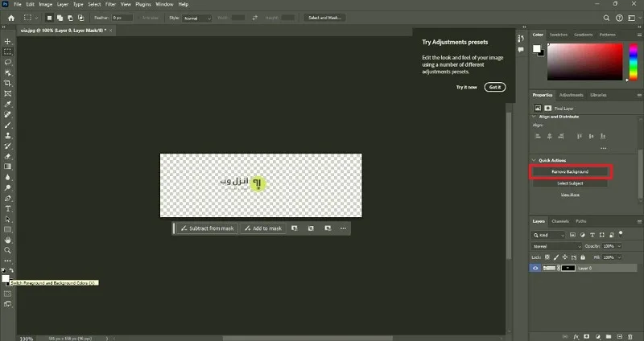Select the Hand tool
The image size is (644, 341).
(7, 240)
